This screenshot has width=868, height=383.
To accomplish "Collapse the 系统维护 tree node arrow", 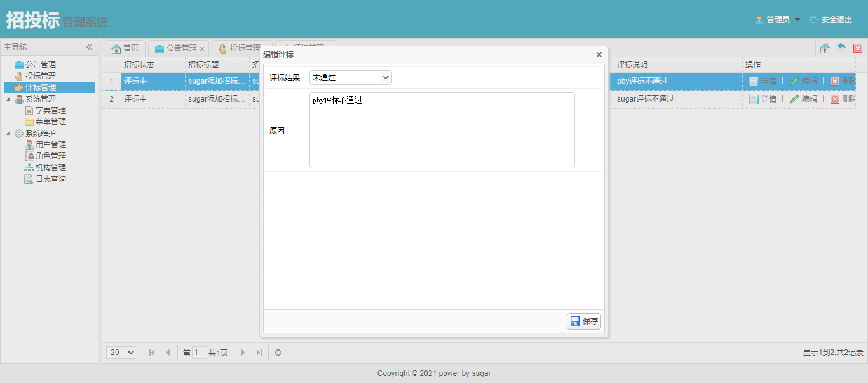I will pyautogui.click(x=8, y=133).
